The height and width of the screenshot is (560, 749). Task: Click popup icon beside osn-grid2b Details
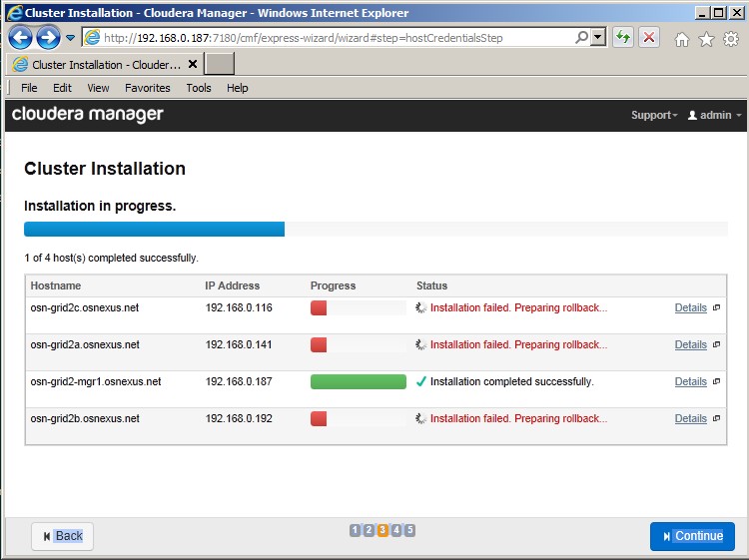coord(716,418)
